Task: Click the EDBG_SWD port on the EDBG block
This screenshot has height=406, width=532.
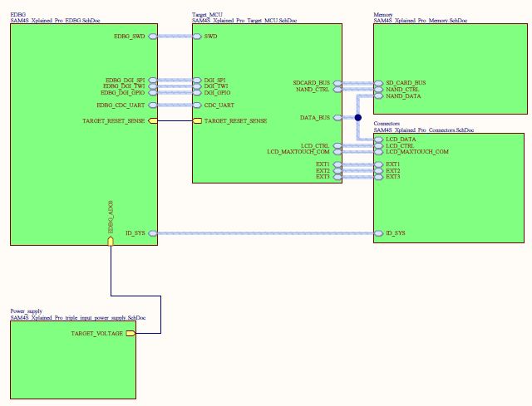Action: (153, 37)
